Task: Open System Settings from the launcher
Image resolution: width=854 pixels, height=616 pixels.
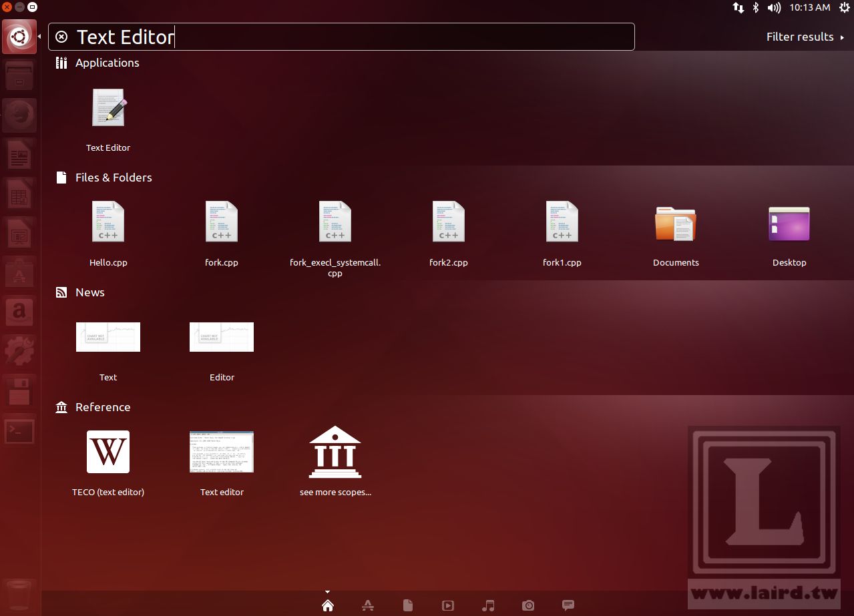Action: (x=19, y=350)
